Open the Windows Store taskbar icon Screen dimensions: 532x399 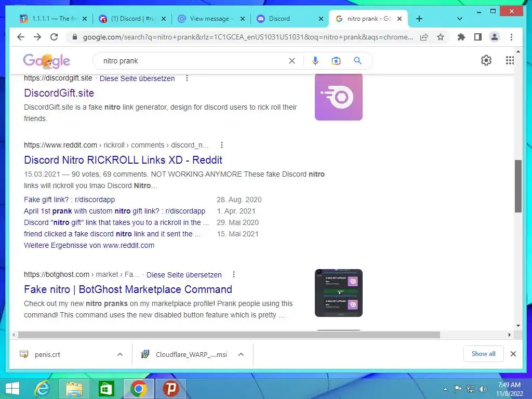click(x=106, y=389)
